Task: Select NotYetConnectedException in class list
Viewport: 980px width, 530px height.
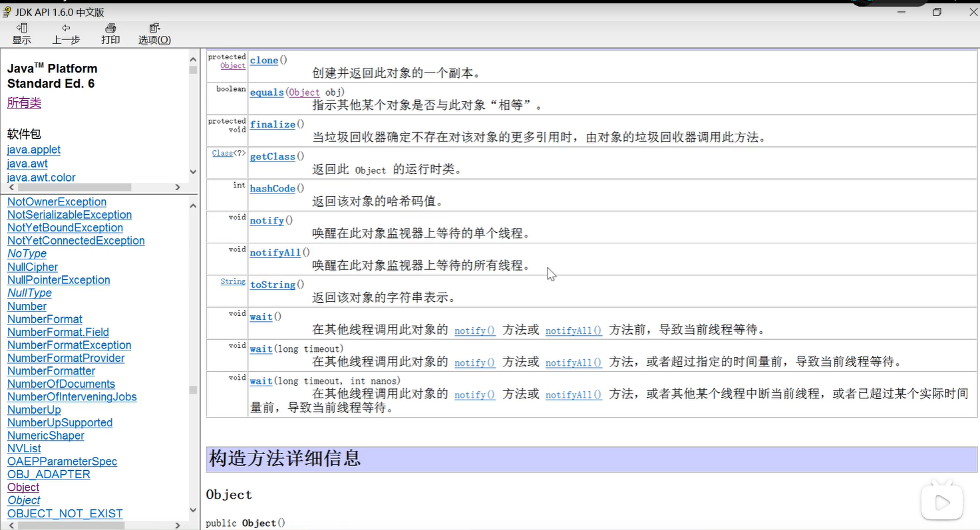Action: (x=76, y=241)
